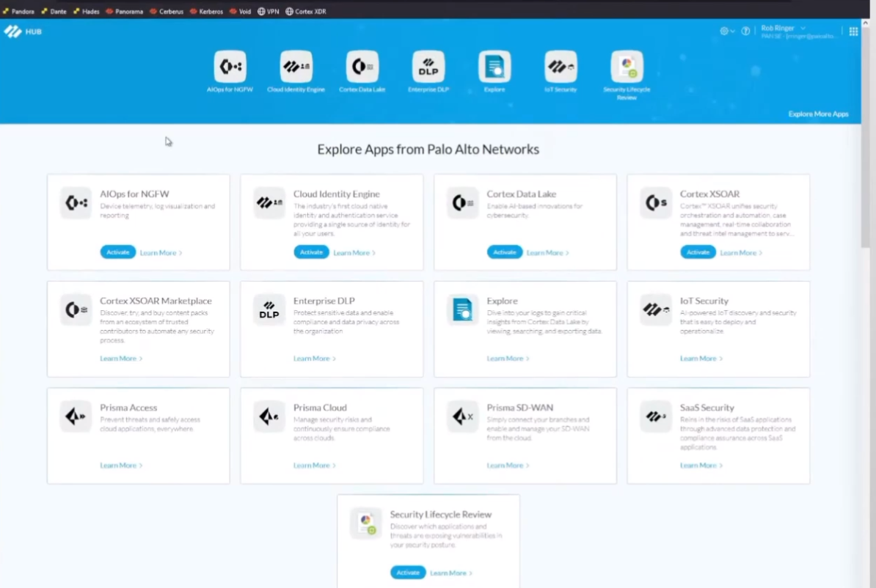
Task: Open the help question mark icon
Action: [745, 32]
